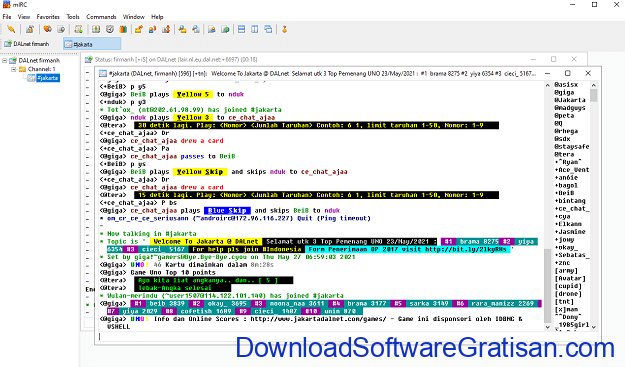
Task: Open the Scripts Editor icon
Action: [x=79, y=29]
